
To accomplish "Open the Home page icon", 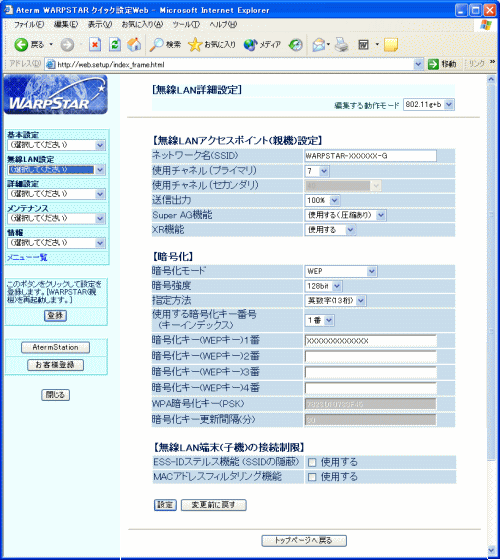I will click(x=134, y=45).
